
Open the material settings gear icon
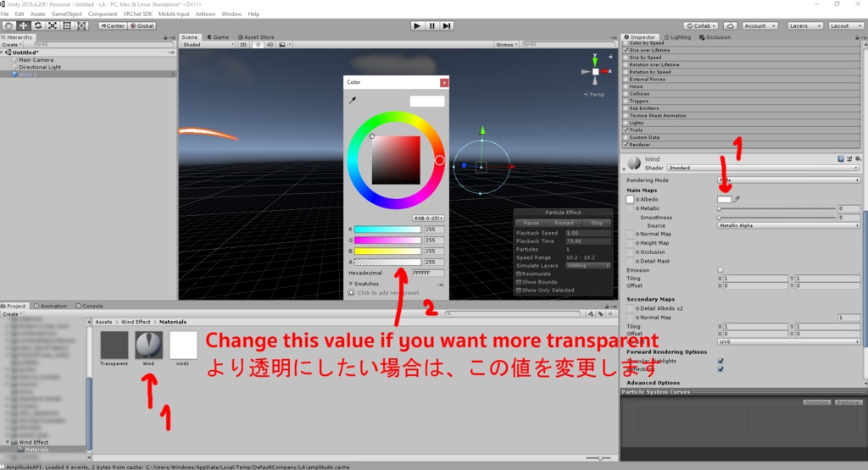pyautogui.click(x=858, y=158)
